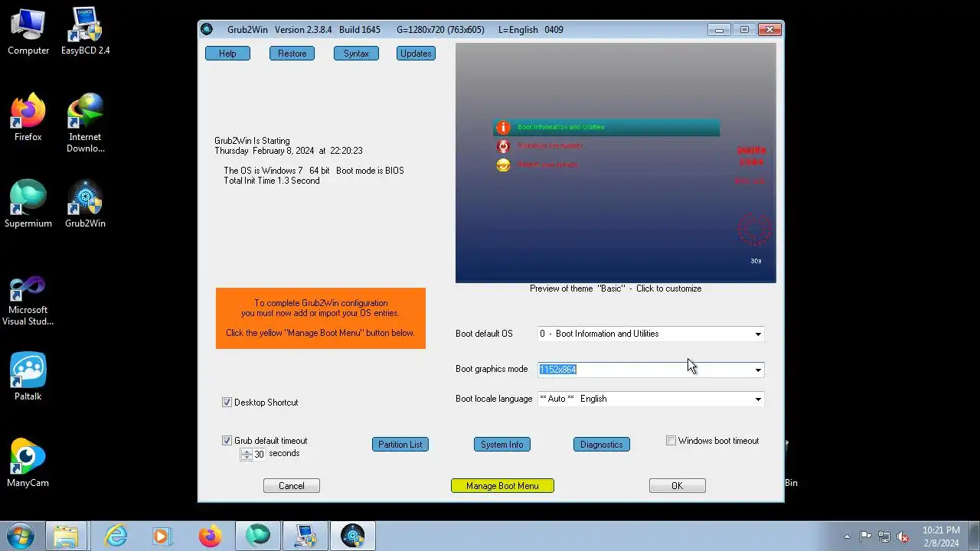Select Paltalk desktop icon
Viewport: 980px width, 551px height.
28,377
